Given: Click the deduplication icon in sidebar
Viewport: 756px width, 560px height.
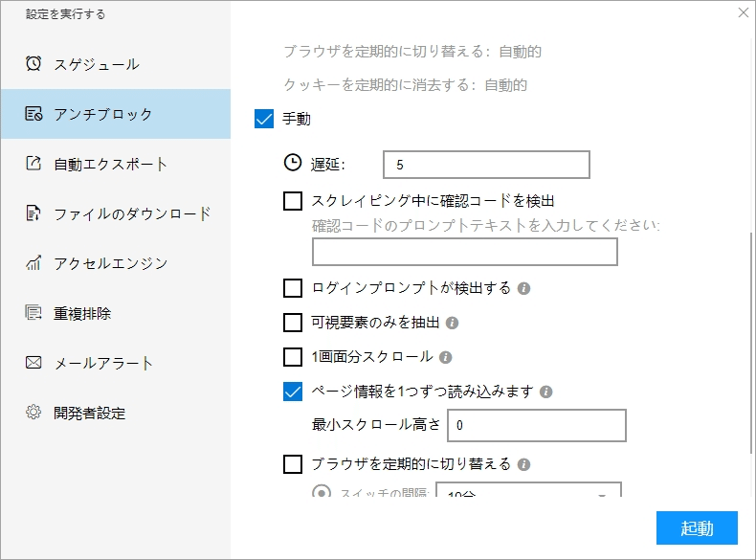Looking at the screenshot, I should (33, 313).
